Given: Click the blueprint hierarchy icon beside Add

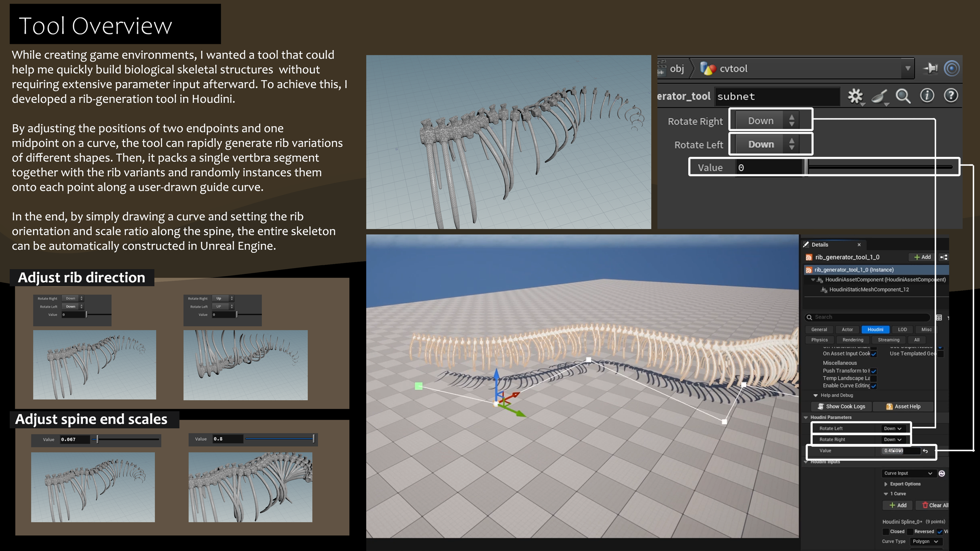Looking at the screenshot, I should (x=944, y=257).
